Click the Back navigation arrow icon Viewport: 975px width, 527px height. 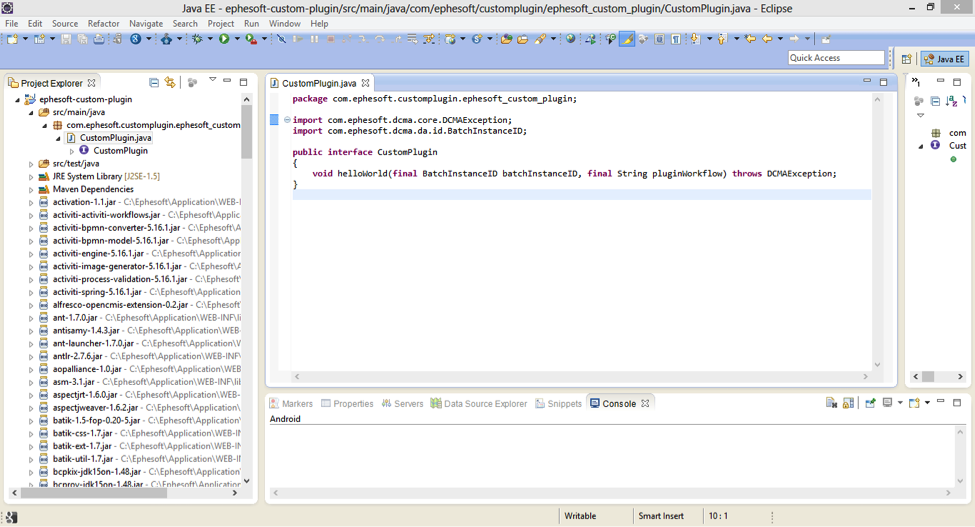[x=767, y=39]
